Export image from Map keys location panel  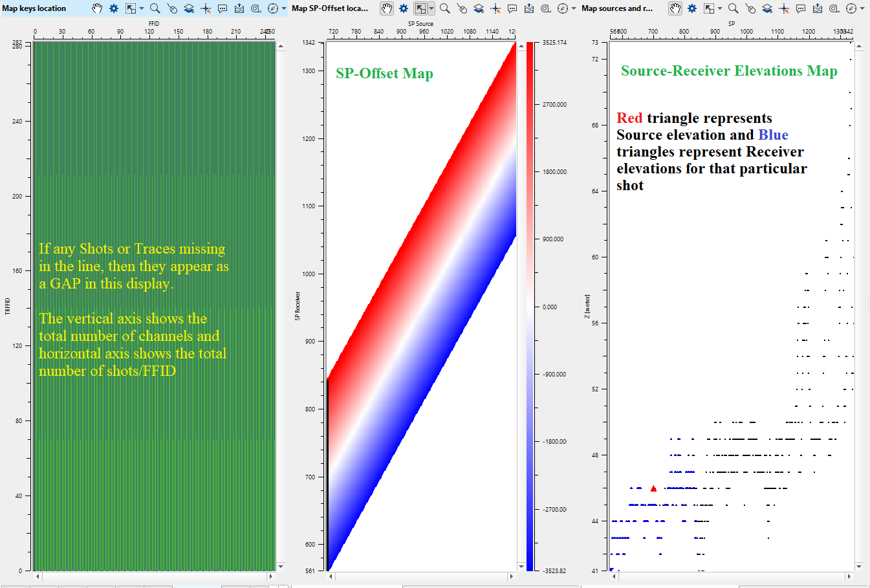pos(239,8)
